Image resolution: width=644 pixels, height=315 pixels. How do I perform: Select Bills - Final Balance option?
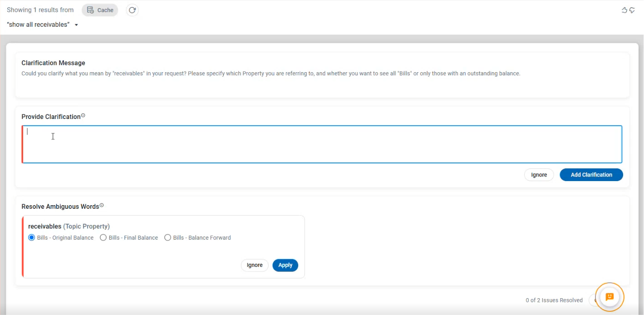(x=103, y=237)
